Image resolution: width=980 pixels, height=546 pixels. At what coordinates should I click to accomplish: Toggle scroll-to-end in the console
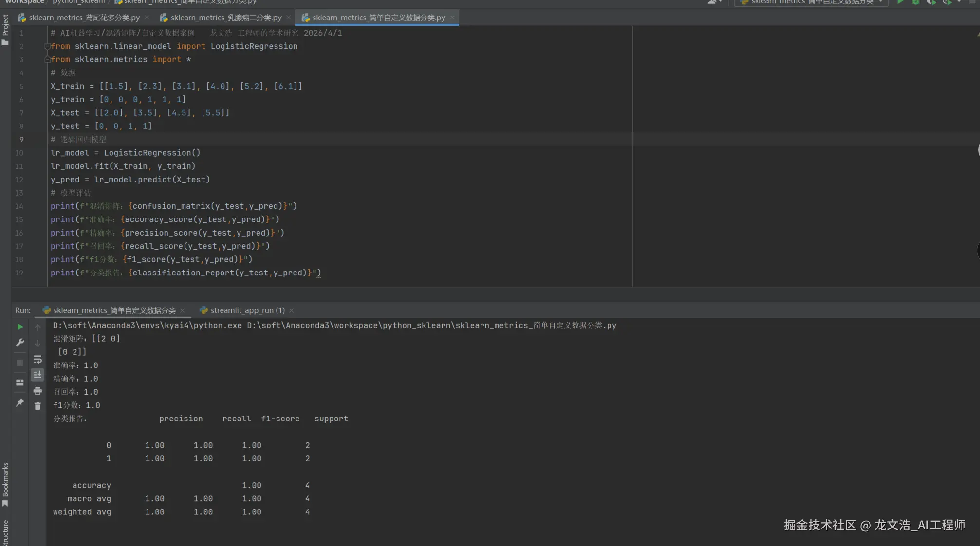click(x=37, y=375)
